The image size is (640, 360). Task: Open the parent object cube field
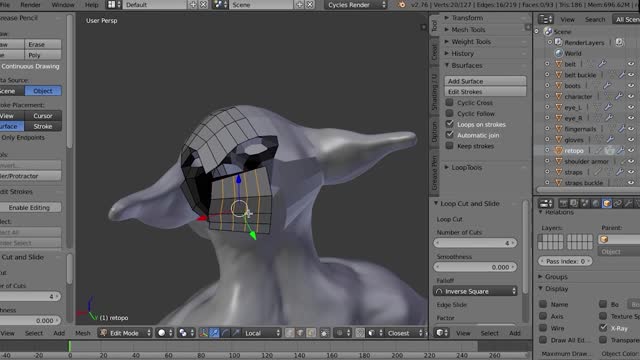pos(618,239)
